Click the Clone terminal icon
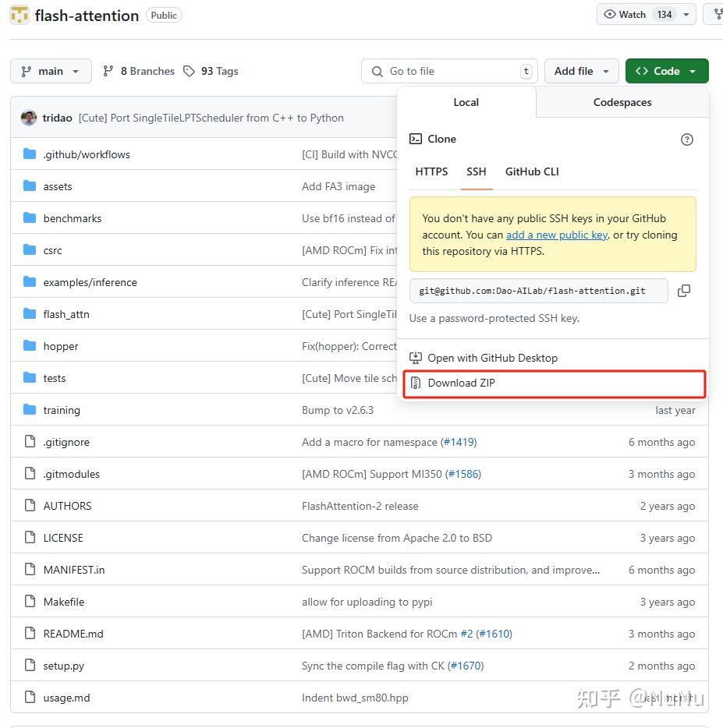This screenshot has width=723, height=728. click(416, 139)
